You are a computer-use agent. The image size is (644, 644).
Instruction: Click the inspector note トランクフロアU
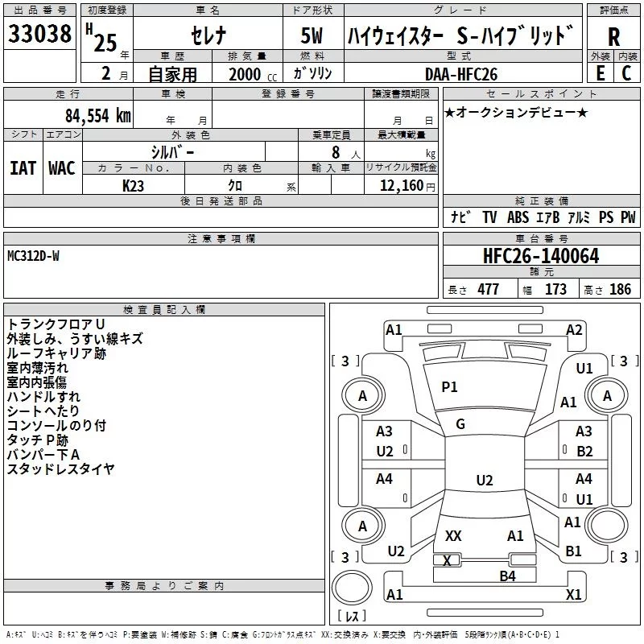coord(56,324)
